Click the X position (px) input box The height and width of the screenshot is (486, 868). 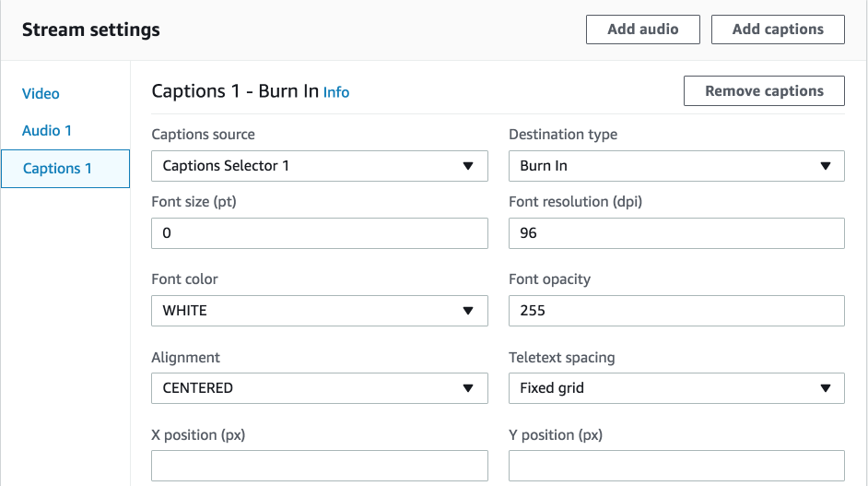point(320,466)
